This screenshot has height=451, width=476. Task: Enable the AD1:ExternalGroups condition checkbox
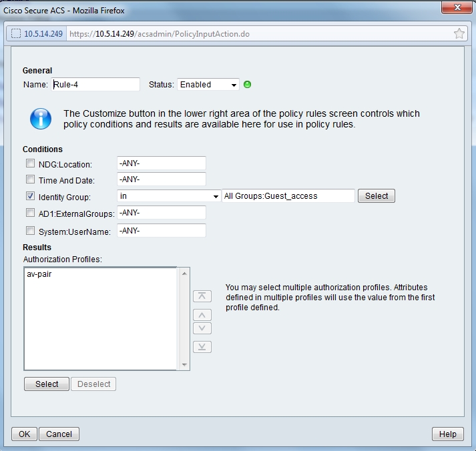click(x=30, y=213)
